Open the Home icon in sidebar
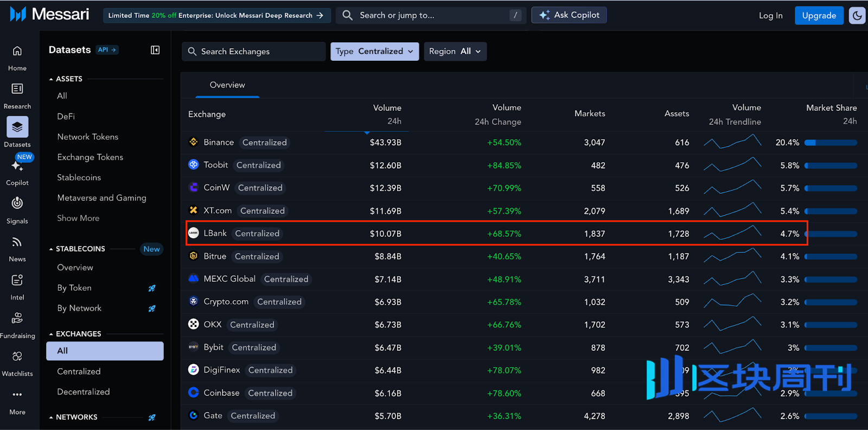This screenshot has width=868, height=430. [x=17, y=52]
